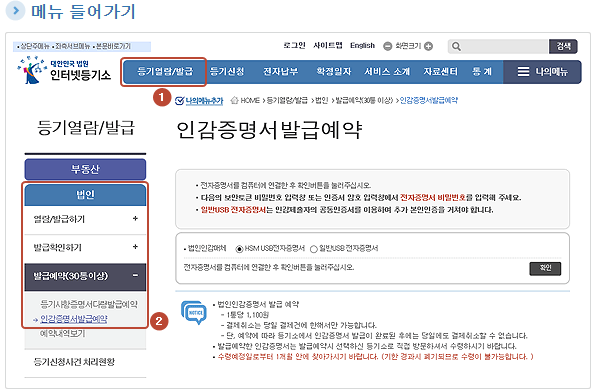
Task: Click 등기열람/발급 in breadcrumb
Action: [x=287, y=100]
